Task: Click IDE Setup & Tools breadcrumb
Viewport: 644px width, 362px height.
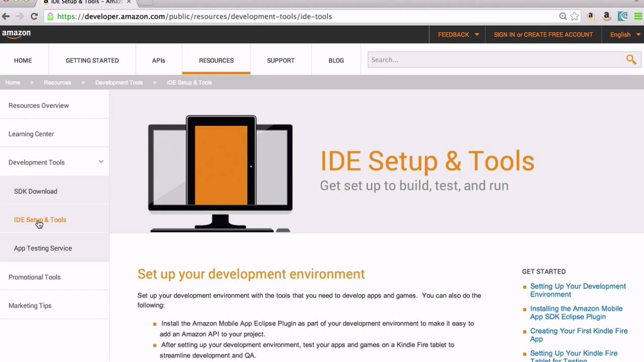Action: coord(189,82)
